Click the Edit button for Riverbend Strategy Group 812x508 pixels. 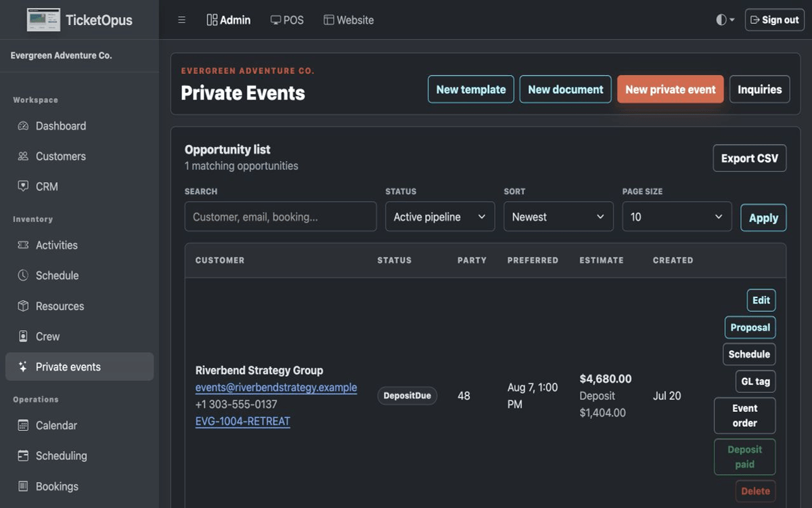point(761,301)
